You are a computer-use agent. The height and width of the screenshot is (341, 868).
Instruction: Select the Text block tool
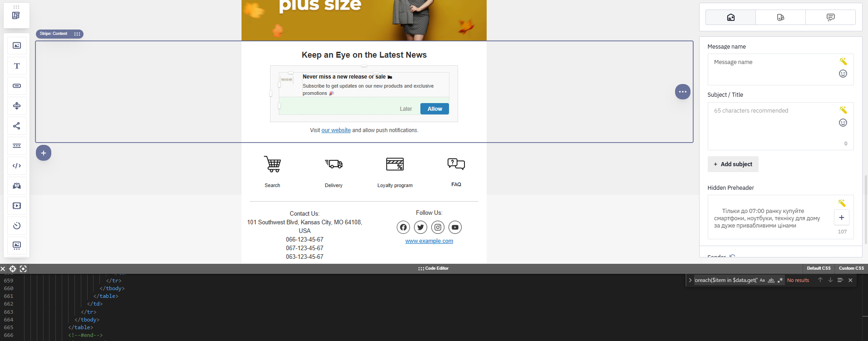click(17, 66)
